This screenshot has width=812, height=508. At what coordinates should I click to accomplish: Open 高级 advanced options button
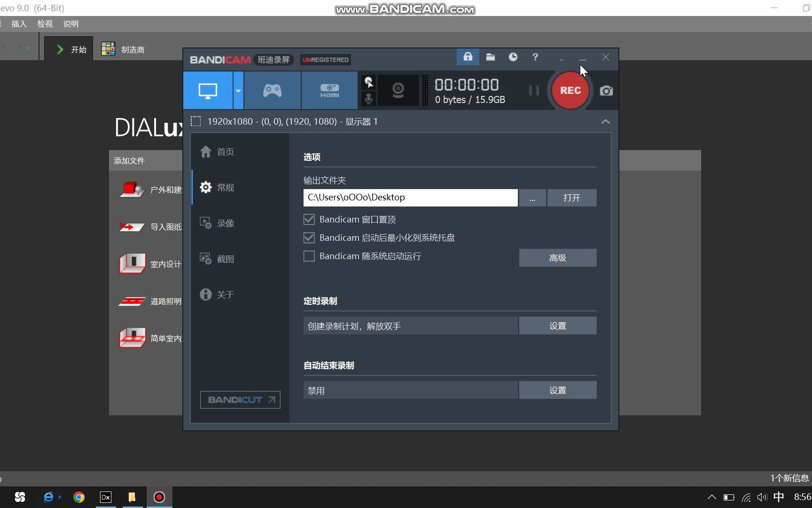pos(558,258)
